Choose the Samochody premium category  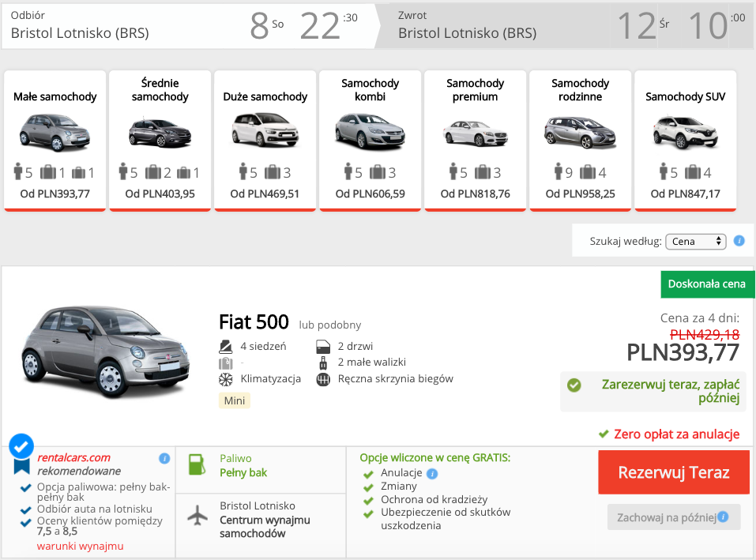coord(475,141)
